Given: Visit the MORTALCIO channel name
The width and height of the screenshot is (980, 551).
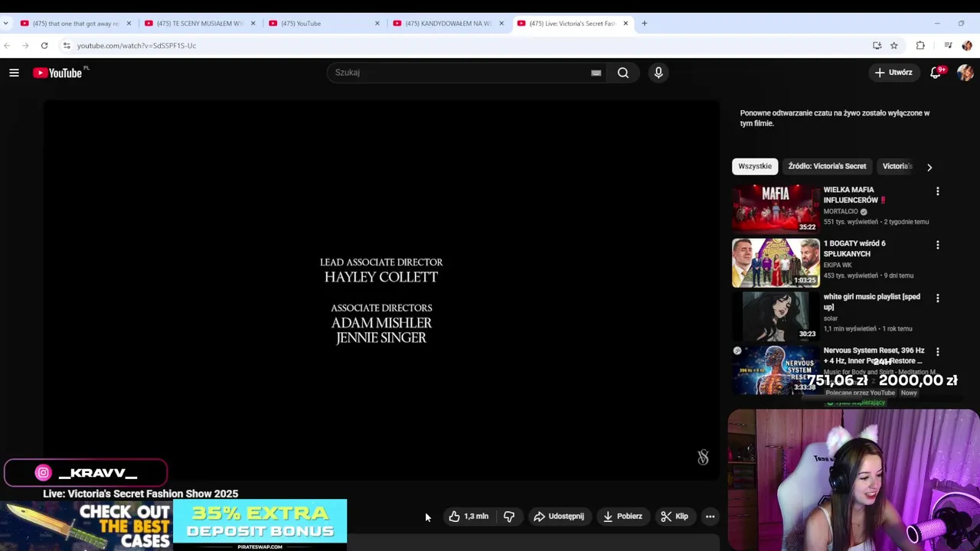Looking at the screenshot, I should [841, 211].
